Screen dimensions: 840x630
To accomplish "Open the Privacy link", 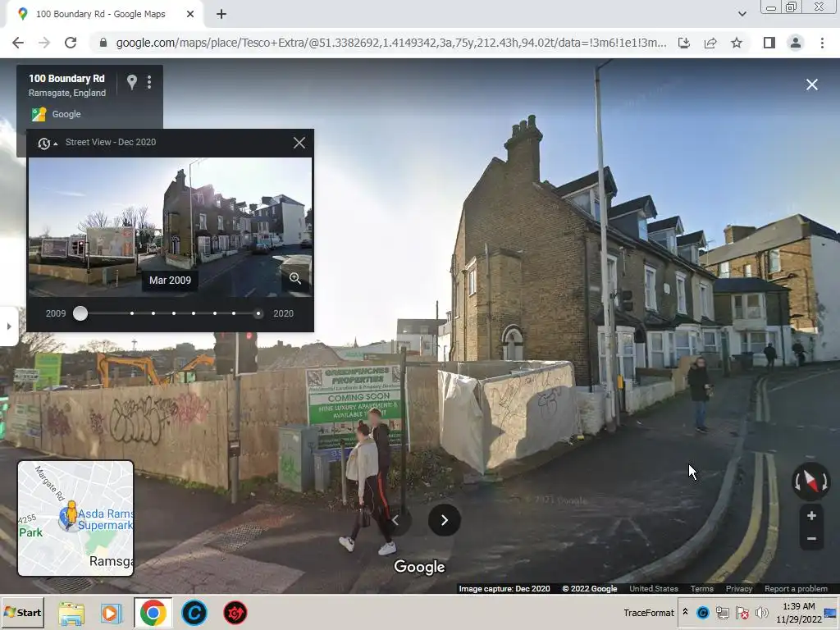I will pos(739,589).
